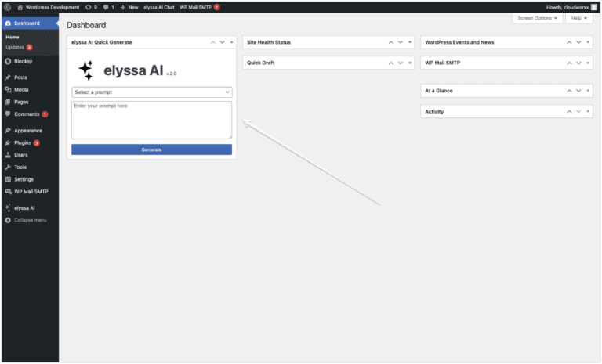Open the Help dropdown tab
Viewport: 602px width, 364px height.
579,18
